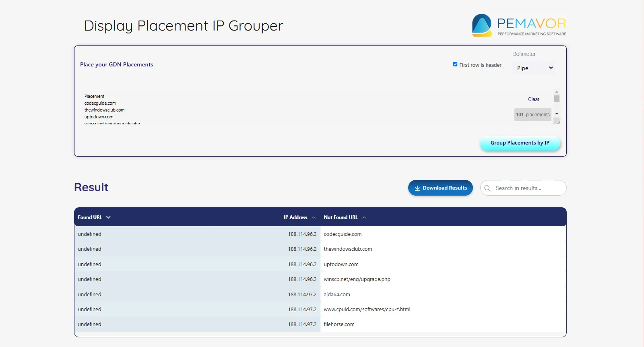
Task: Open the Delimiter Pipe dropdown
Action: tap(535, 68)
